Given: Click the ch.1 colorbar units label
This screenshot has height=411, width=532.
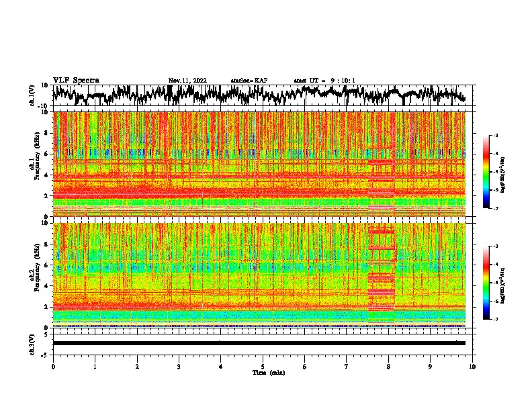Looking at the screenshot, I should [x=504, y=175].
